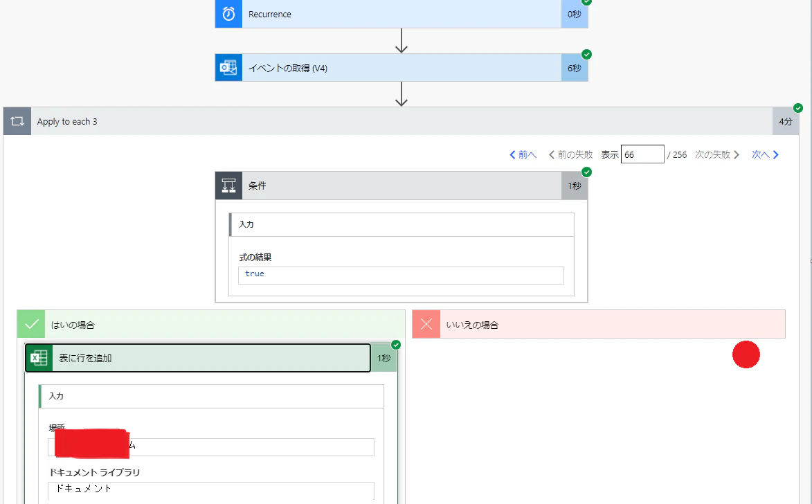812x504 pixels.
Task: Collapse the 条件 step header
Action: [402, 186]
